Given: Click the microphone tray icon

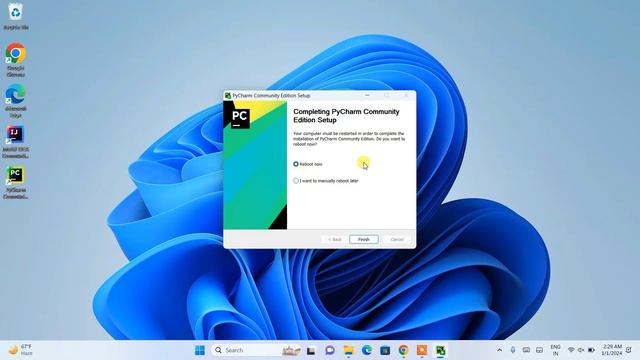Looking at the screenshot, I should [x=513, y=350].
